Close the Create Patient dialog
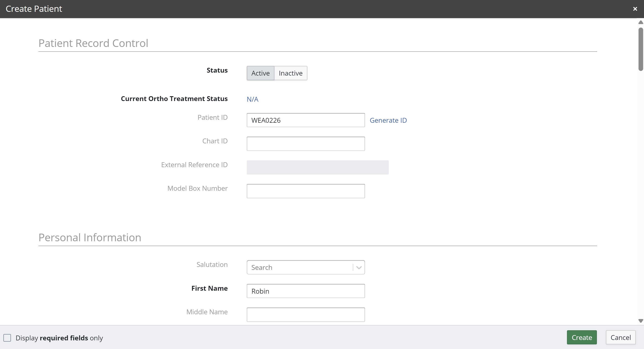 tap(635, 9)
